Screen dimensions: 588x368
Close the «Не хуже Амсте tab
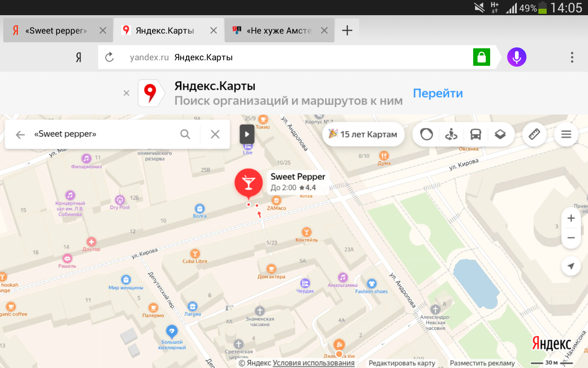[324, 31]
